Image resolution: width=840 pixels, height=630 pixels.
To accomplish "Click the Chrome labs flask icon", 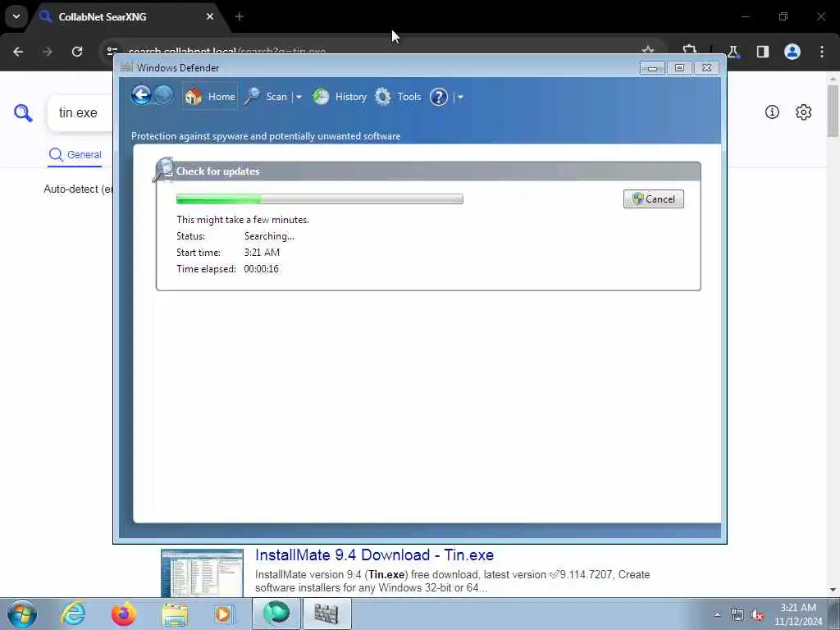I will [x=733, y=52].
